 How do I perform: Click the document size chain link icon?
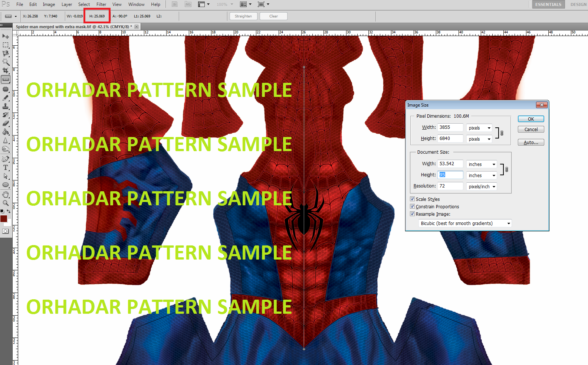pos(507,169)
